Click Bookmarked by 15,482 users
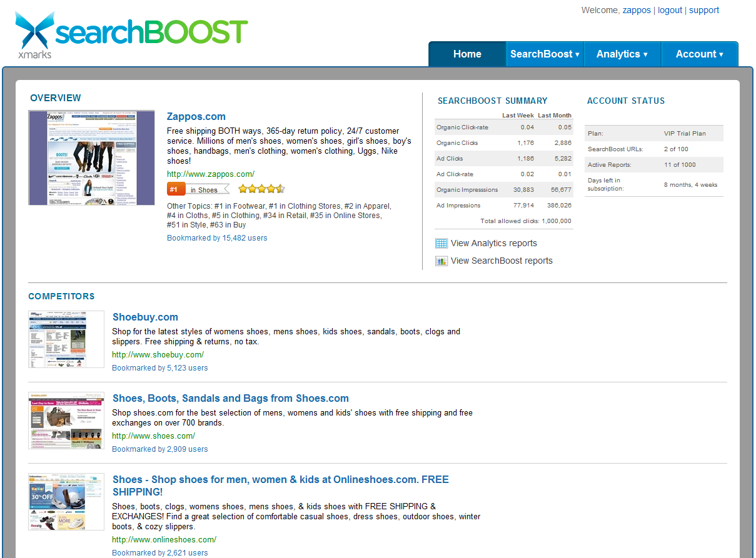756x558 pixels. (217, 238)
